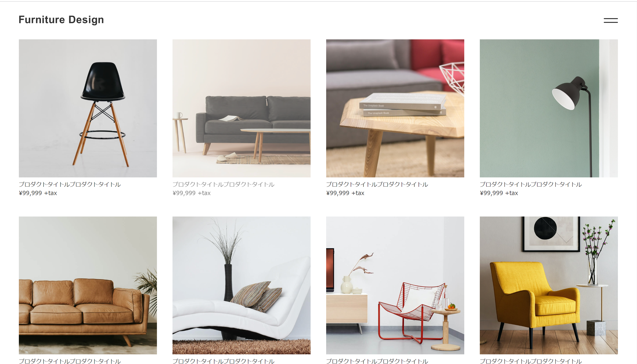Click the ¥99,999 +tax price under coffee table

(345, 193)
